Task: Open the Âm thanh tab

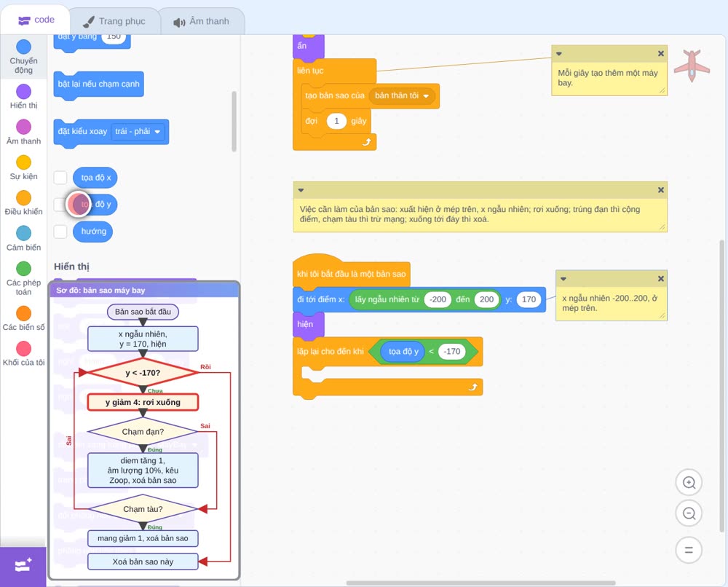Action: [202, 21]
